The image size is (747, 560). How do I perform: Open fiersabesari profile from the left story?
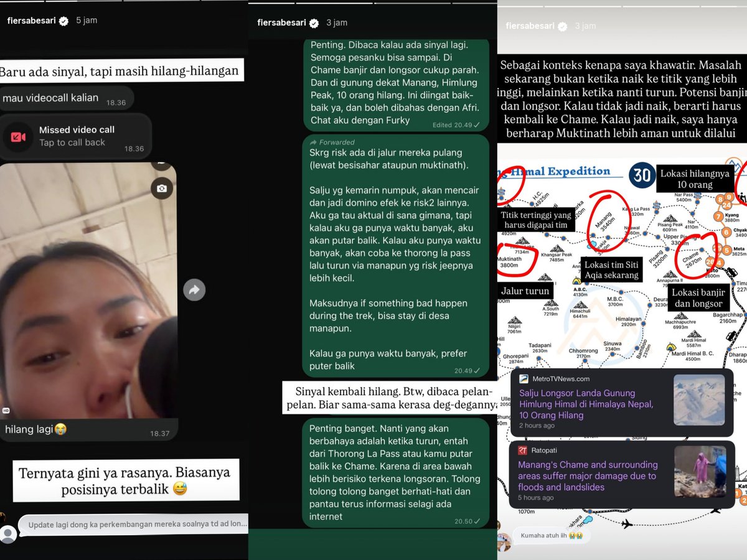tap(31, 21)
